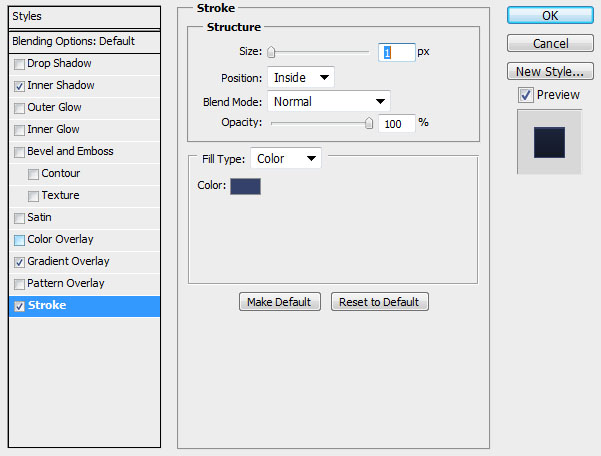The width and height of the screenshot is (601, 456).
Task: Click the Opacity slider handle
Action: [369, 123]
